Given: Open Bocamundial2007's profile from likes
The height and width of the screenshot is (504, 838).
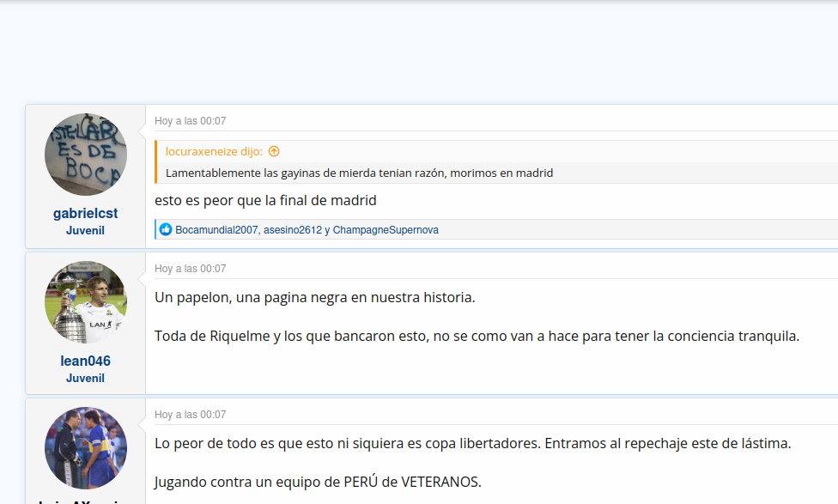Looking at the screenshot, I should (216, 230).
